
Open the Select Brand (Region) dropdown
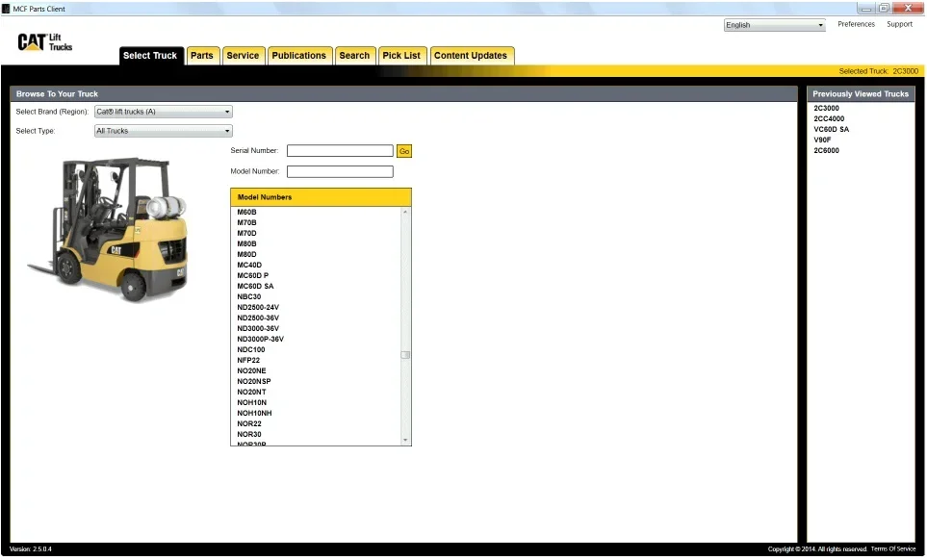pyautogui.click(x=164, y=112)
